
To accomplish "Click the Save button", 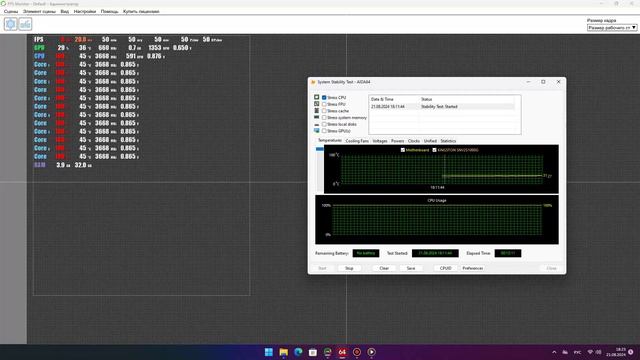I will [x=411, y=268].
